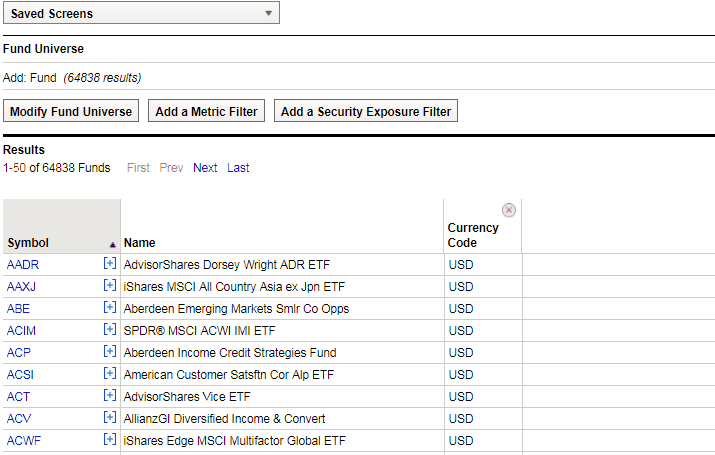Image resolution: width=715 pixels, height=455 pixels.
Task: Click Modify Fund Universe button
Action: pyautogui.click(x=71, y=111)
